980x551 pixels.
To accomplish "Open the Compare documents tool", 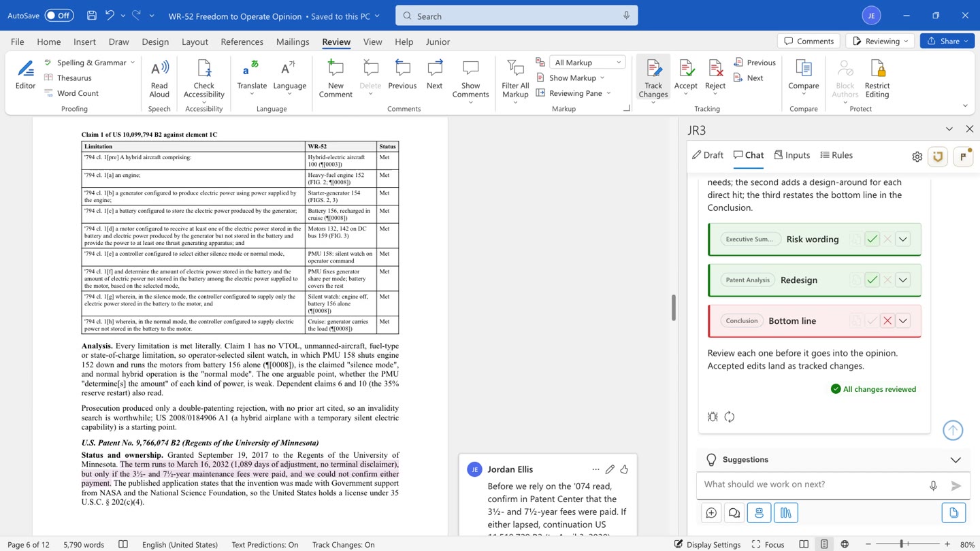I will click(804, 75).
